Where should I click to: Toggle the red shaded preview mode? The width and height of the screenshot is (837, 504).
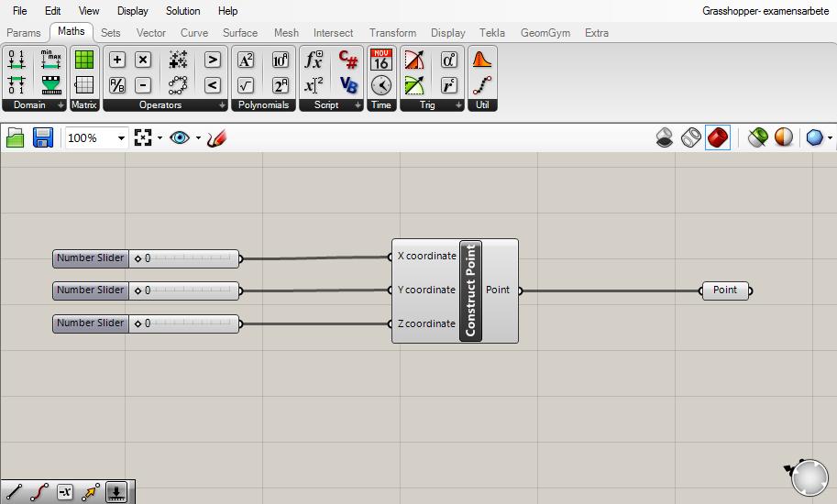pyautogui.click(x=718, y=137)
